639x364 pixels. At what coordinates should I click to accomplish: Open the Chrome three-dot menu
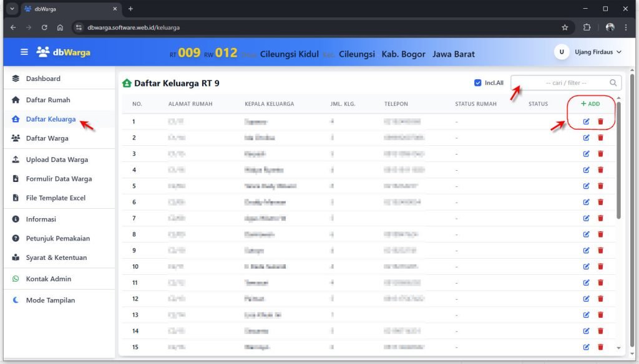pyautogui.click(x=626, y=27)
